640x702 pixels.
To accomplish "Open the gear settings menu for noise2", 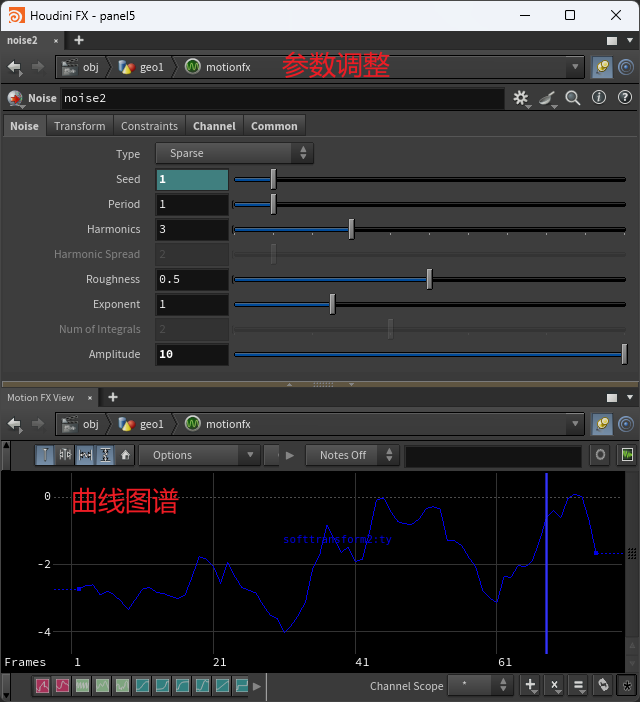I will (x=520, y=98).
